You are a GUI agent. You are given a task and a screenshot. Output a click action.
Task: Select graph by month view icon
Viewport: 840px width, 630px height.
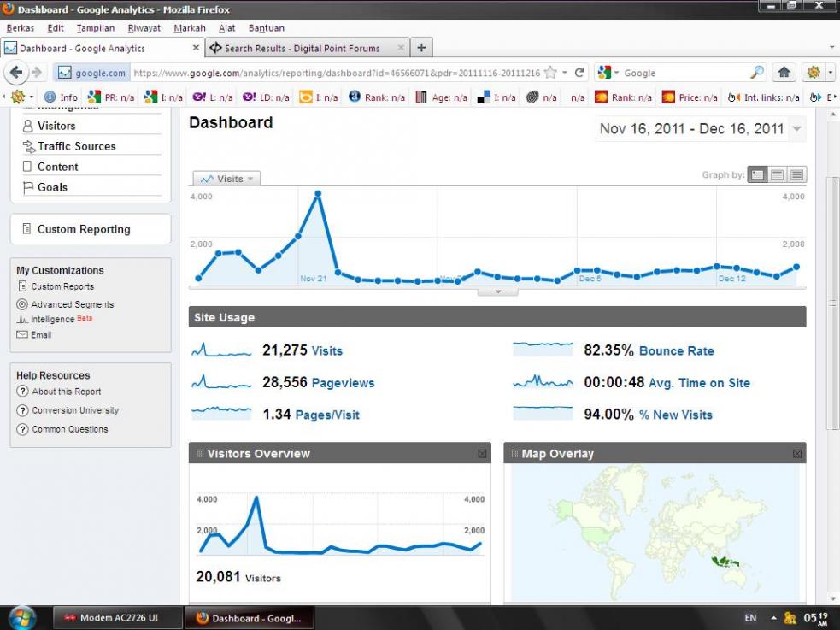[796, 174]
